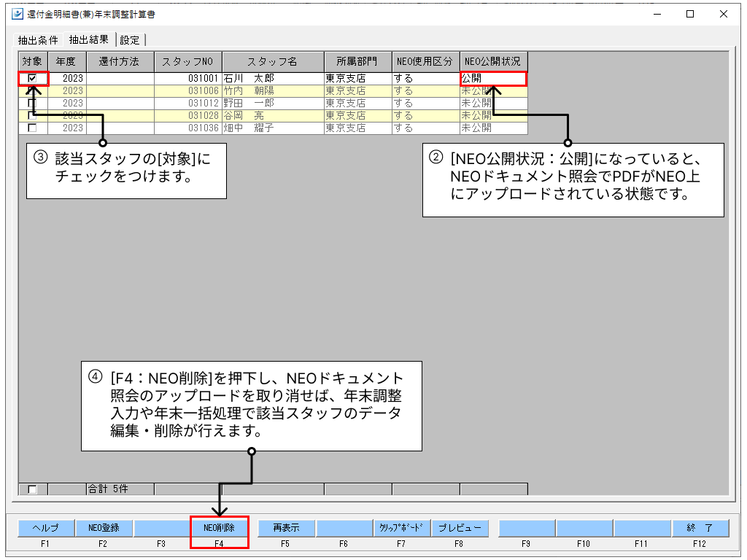Click the 合計 5件 total cell
Screen dimensions: 747x560
coord(120,489)
